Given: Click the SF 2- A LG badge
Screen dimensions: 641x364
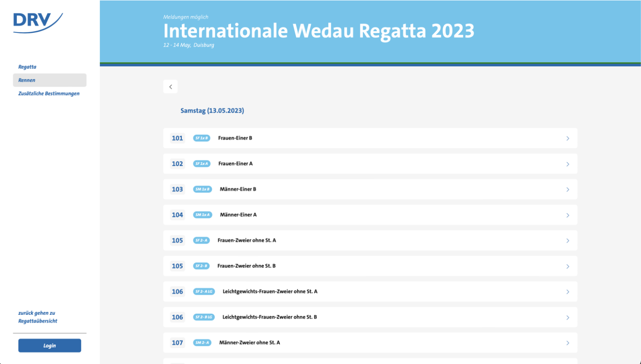Looking at the screenshot, I should tap(204, 292).
